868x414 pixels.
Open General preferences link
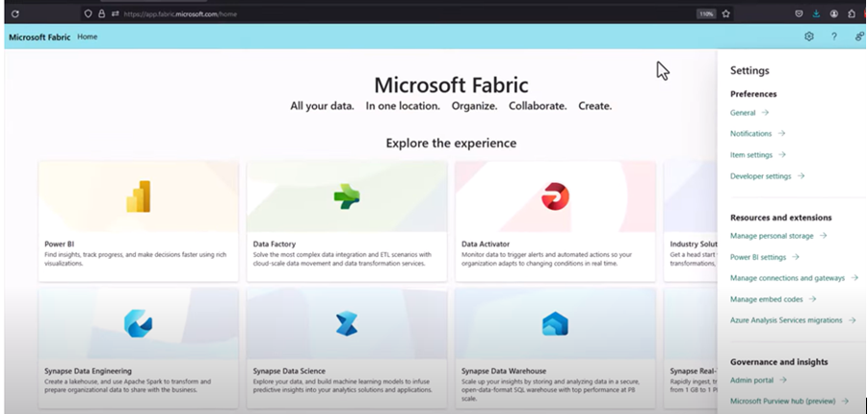743,113
